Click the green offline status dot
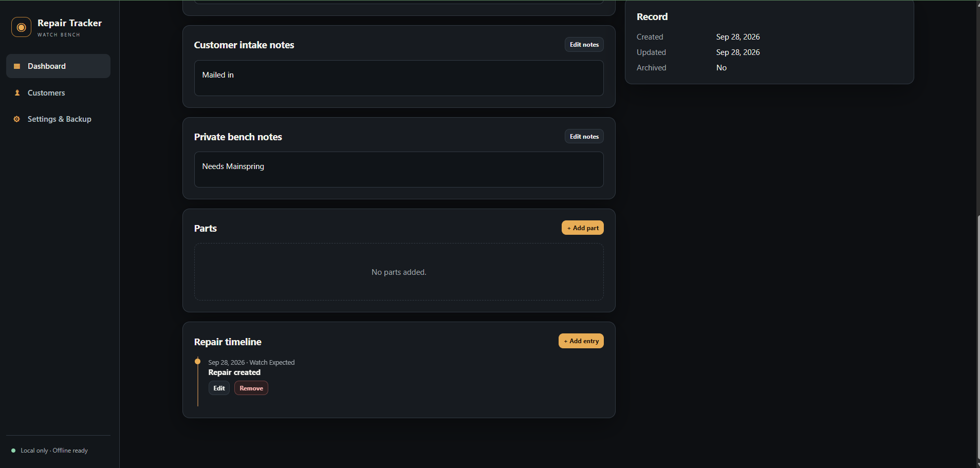 [13, 451]
